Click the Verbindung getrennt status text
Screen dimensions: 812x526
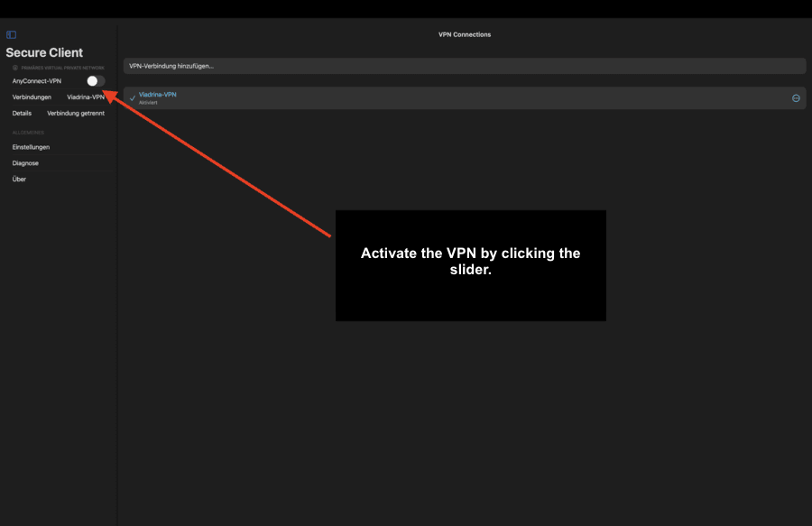76,113
